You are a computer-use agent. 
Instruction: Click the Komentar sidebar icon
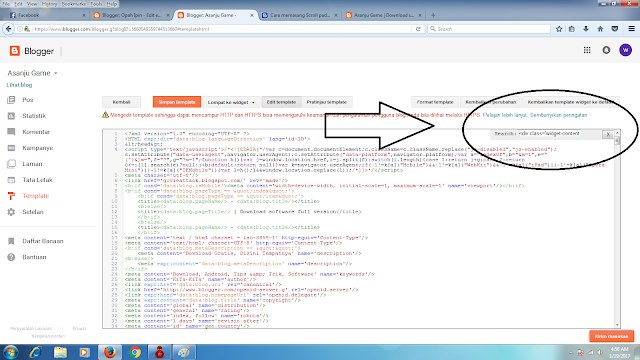[11, 132]
